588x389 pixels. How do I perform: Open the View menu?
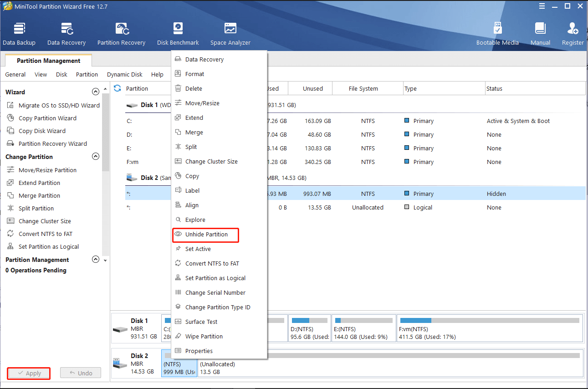click(x=41, y=74)
